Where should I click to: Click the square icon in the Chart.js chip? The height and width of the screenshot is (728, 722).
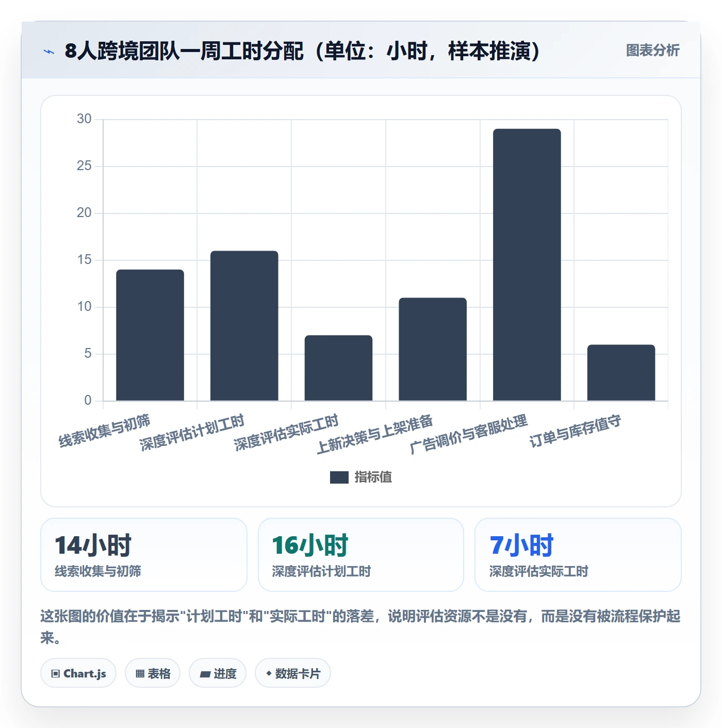[56, 674]
